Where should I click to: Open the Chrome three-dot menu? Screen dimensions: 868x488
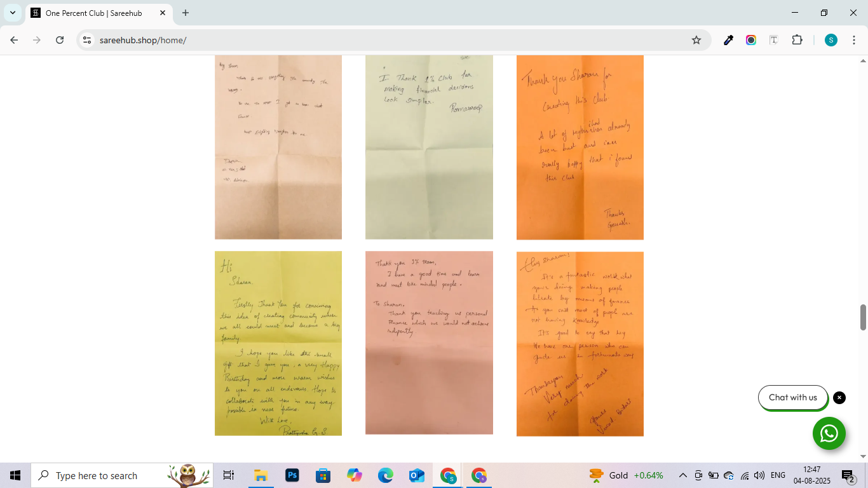(x=852, y=40)
